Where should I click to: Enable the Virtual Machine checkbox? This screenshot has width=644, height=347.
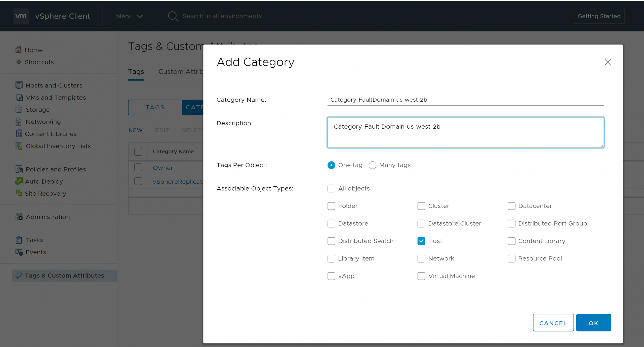(x=421, y=276)
